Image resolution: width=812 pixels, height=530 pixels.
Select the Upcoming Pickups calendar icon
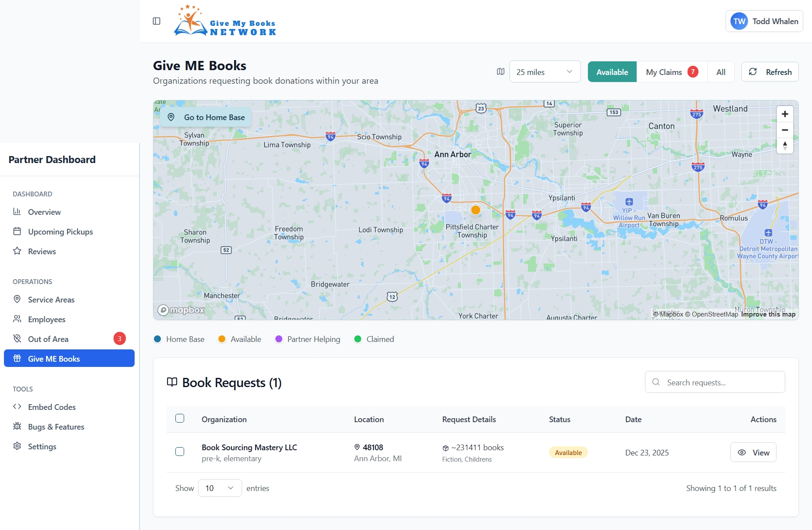(x=17, y=231)
